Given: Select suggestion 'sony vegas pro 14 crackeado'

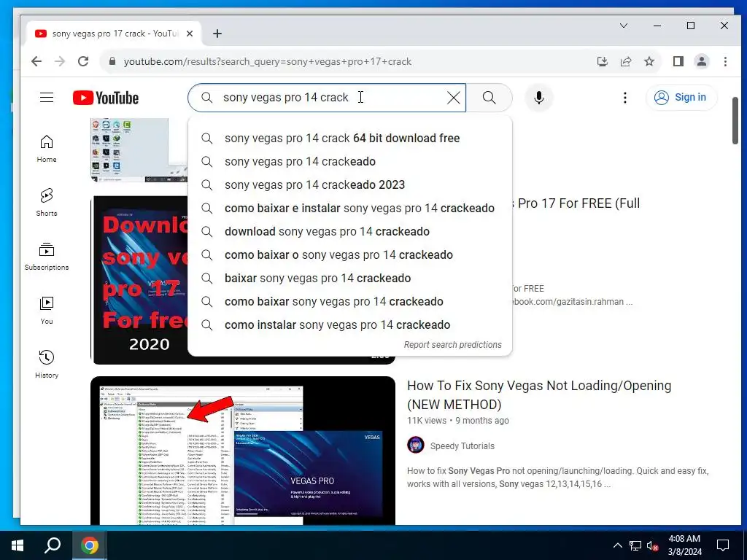Looking at the screenshot, I should click(350, 161).
